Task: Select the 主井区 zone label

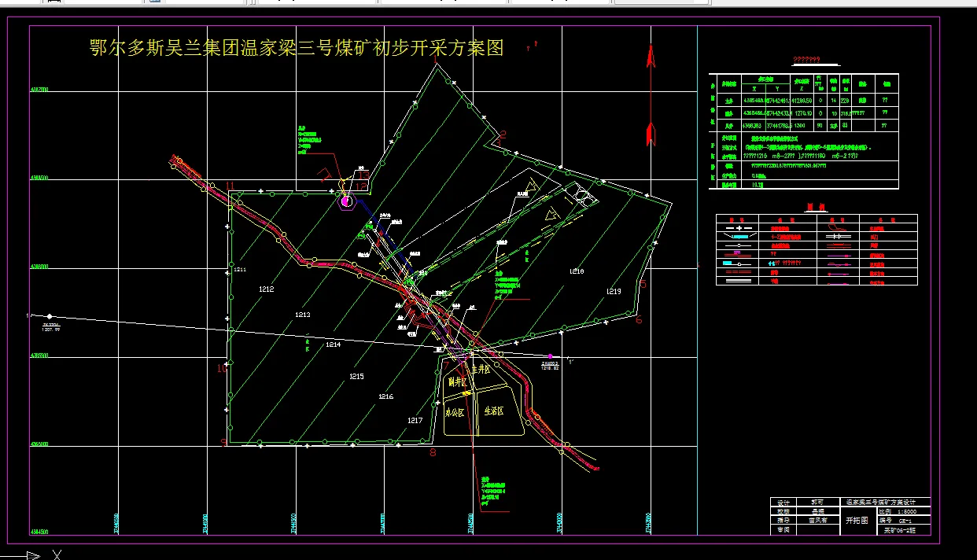Action: [481, 368]
